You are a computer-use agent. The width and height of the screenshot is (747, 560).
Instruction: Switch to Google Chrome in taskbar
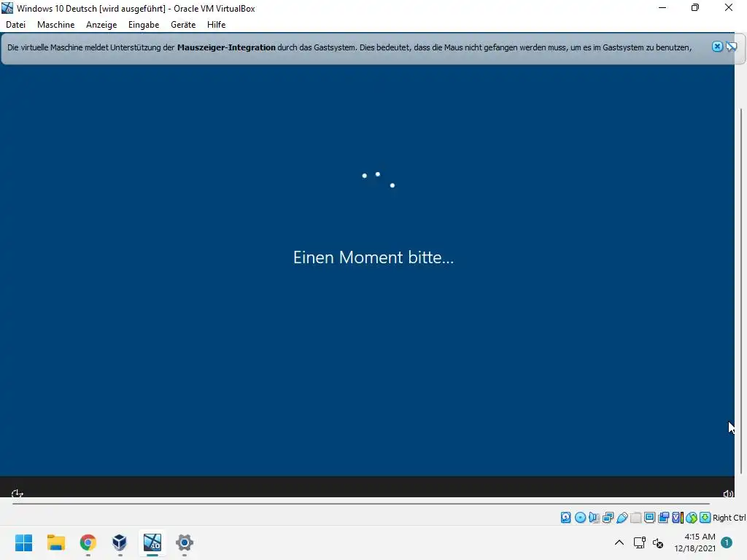coord(88,542)
